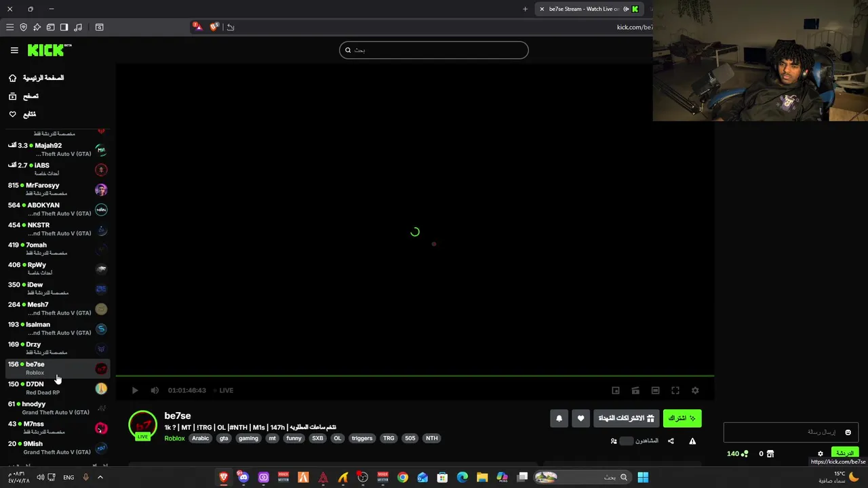
Task: Jump to LIVE in the player
Action: coord(226,390)
